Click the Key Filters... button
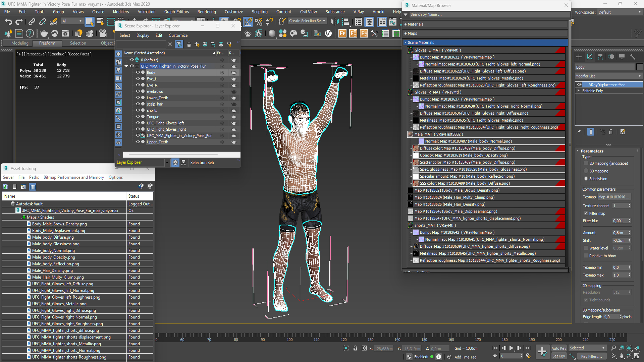 591,356
